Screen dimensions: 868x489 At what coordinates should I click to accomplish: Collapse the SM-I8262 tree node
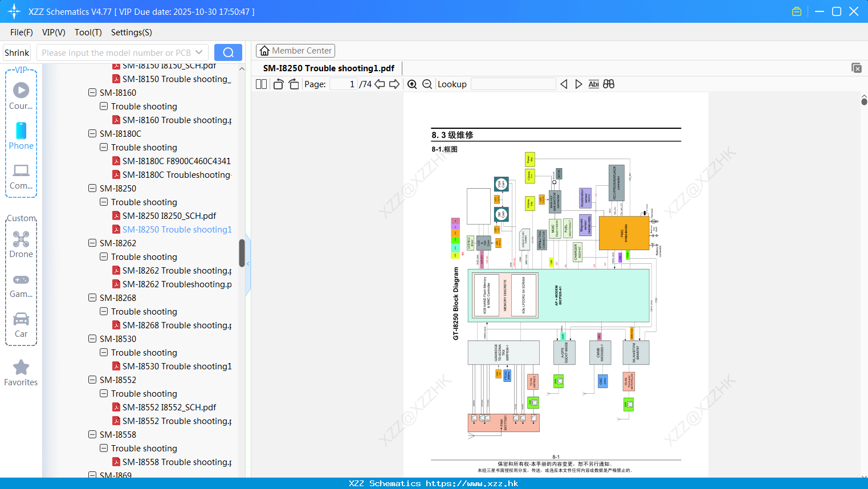[92, 243]
